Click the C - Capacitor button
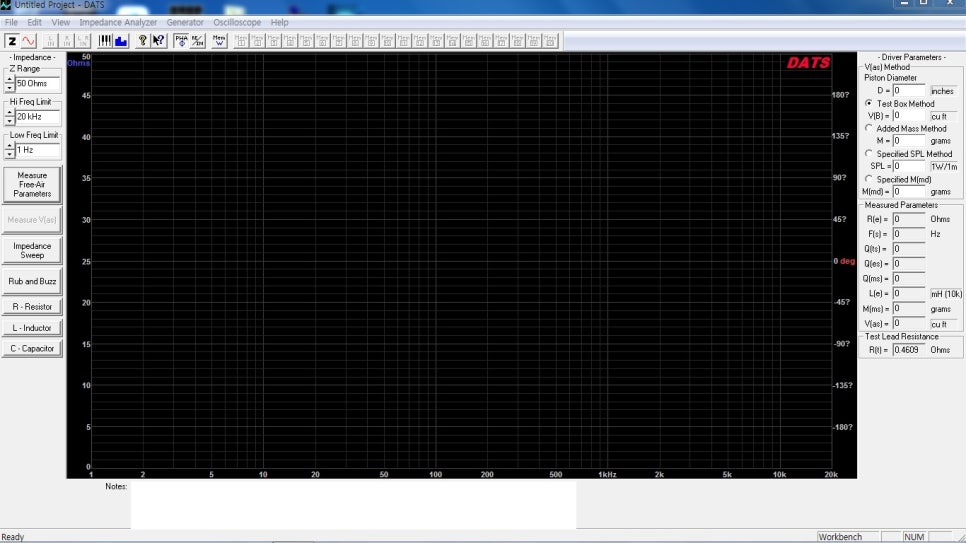This screenshot has height=543, width=966. pyautogui.click(x=32, y=349)
